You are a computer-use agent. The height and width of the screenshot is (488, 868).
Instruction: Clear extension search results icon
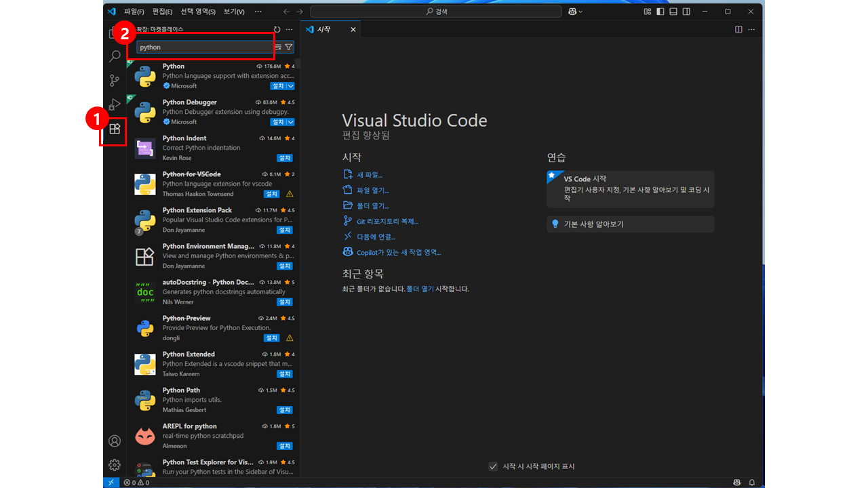pos(278,47)
